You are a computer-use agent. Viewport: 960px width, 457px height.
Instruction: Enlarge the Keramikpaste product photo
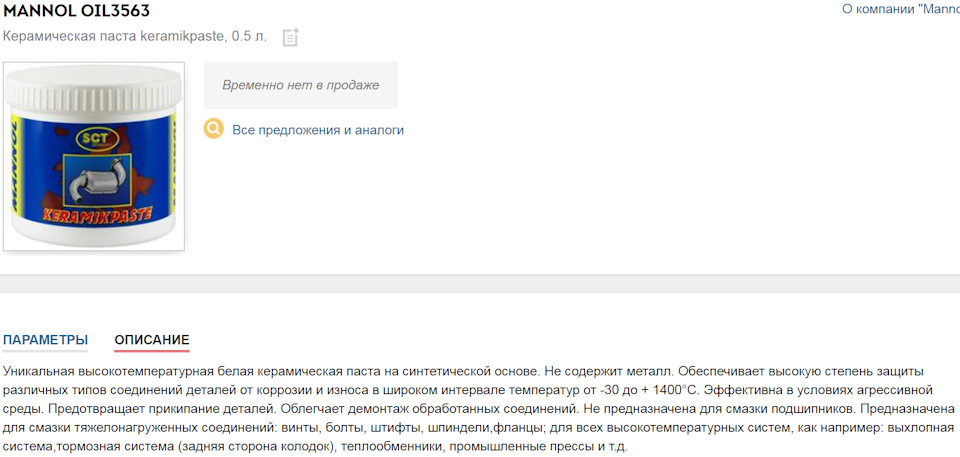click(93, 155)
